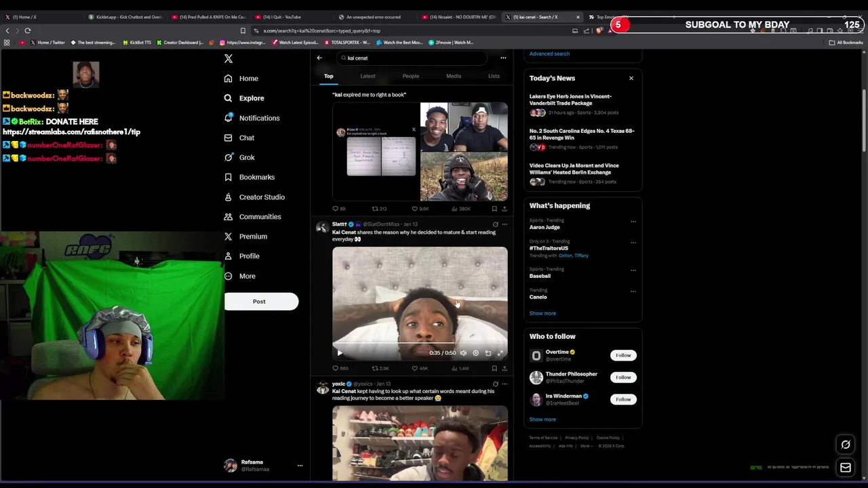Open more options on yoxic post
This screenshot has height=488, width=868.
[x=504, y=384]
